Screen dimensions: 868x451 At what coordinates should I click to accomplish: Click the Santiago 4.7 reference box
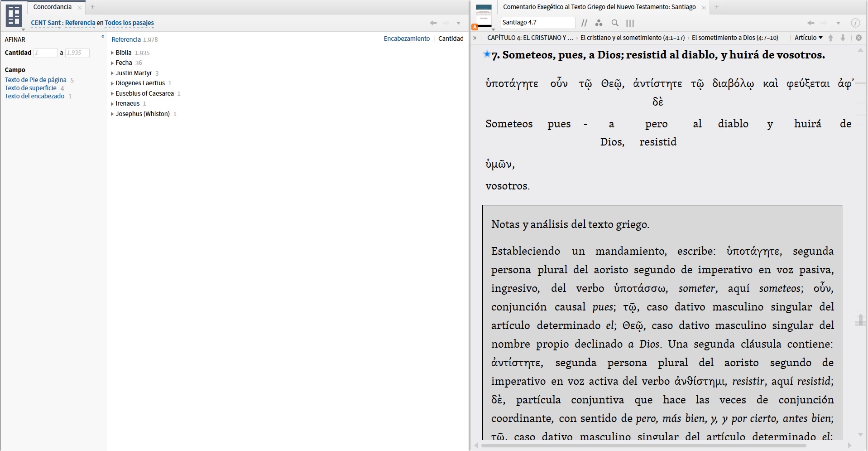[537, 22]
